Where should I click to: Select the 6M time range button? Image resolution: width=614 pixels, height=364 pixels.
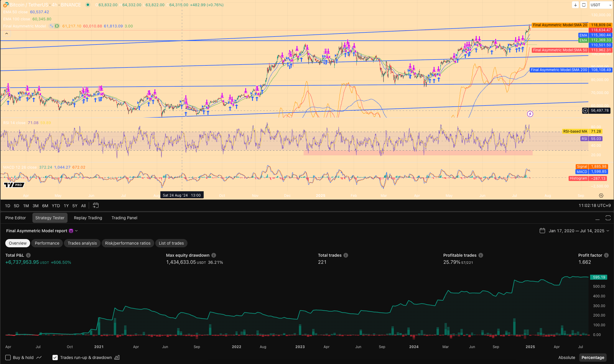click(45, 206)
